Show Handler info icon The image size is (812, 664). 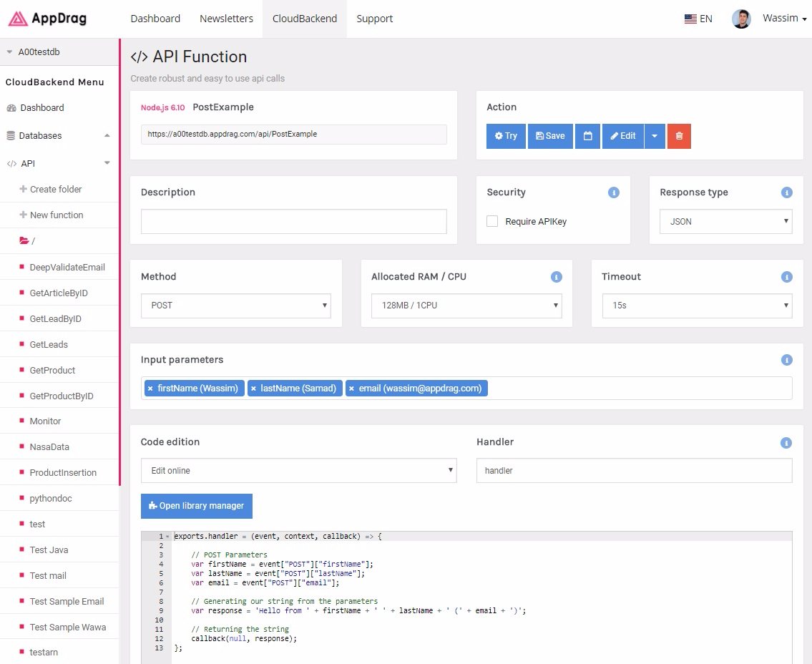(x=786, y=443)
